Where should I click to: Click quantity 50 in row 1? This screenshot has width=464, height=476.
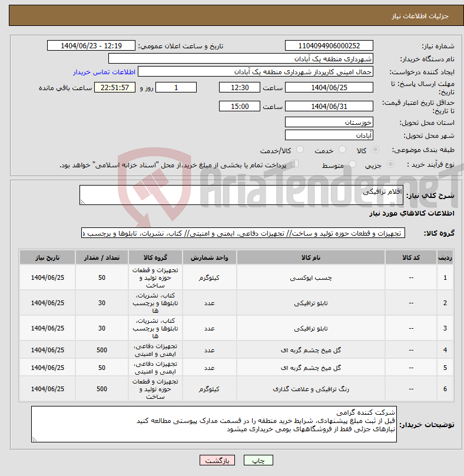pyautogui.click(x=102, y=278)
